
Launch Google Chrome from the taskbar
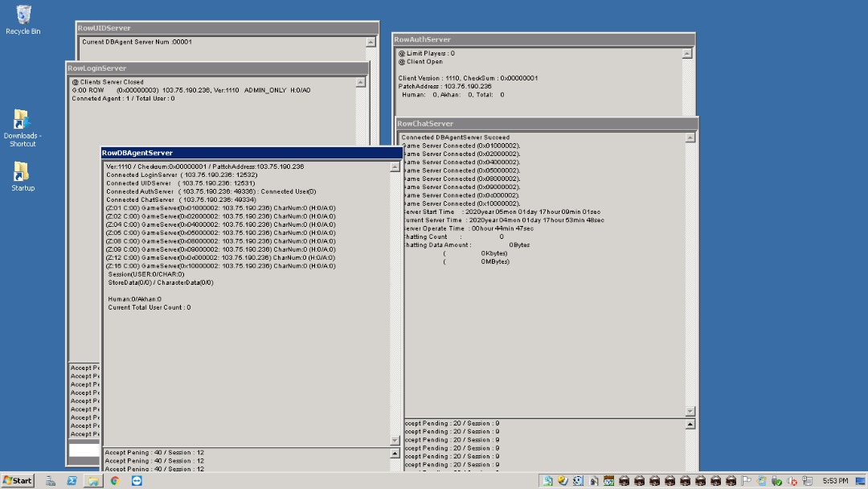[115, 481]
